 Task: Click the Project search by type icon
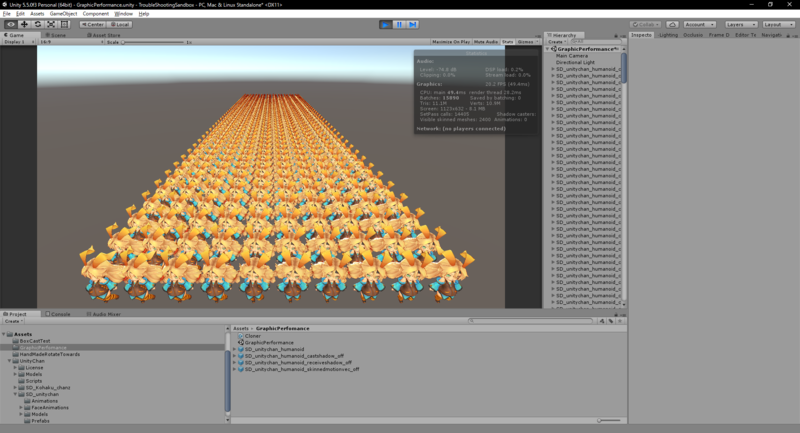602,321
